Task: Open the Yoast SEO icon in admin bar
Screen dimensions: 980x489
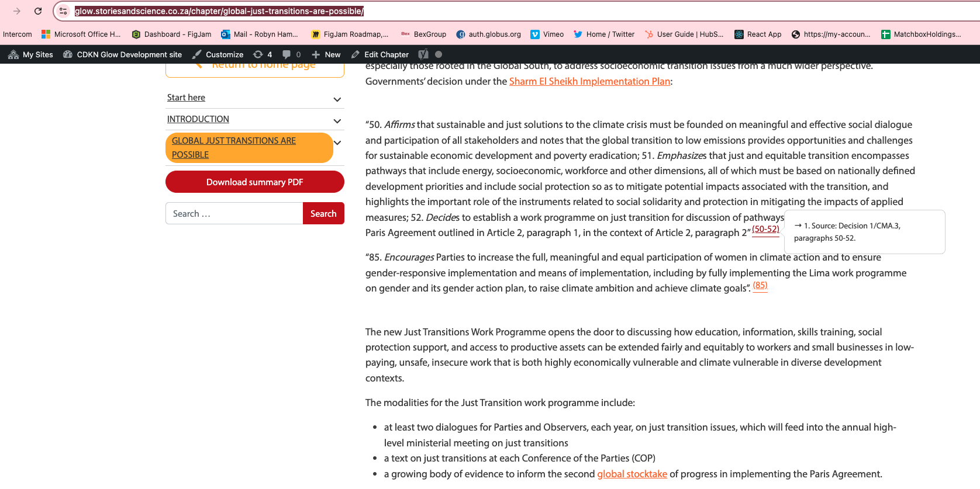Action: (423, 54)
